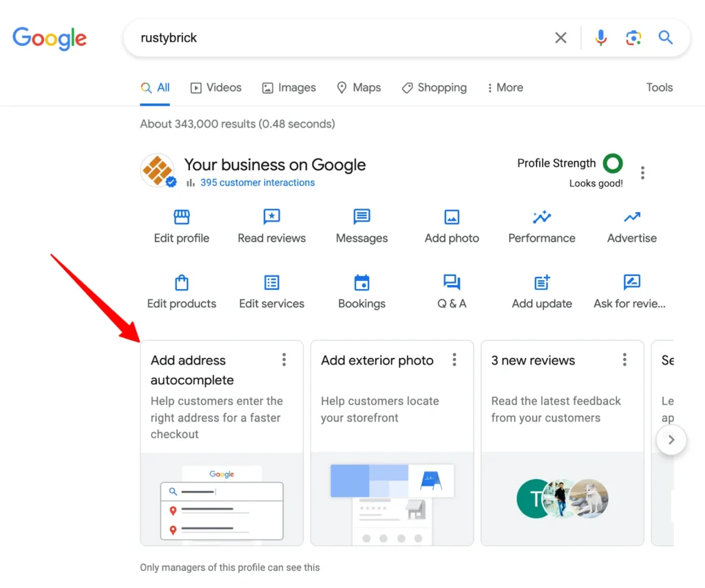Expand the More search categories menu
This screenshot has width=705, height=588.
pos(505,87)
